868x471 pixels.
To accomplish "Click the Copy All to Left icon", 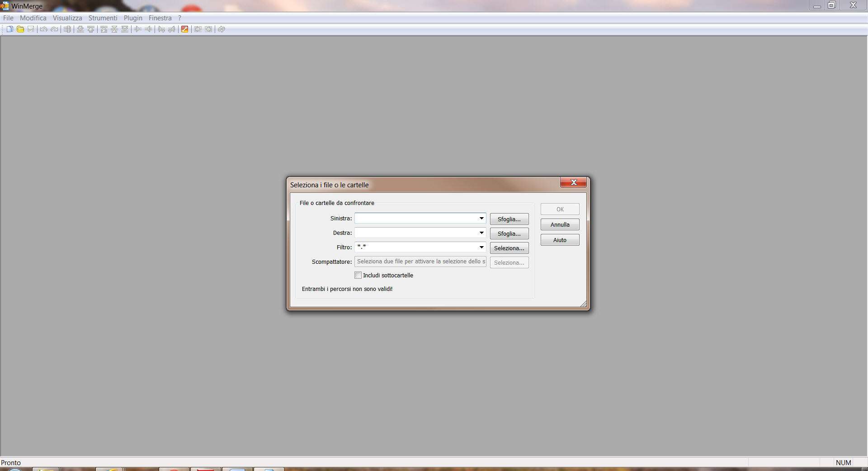I will [208, 29].
